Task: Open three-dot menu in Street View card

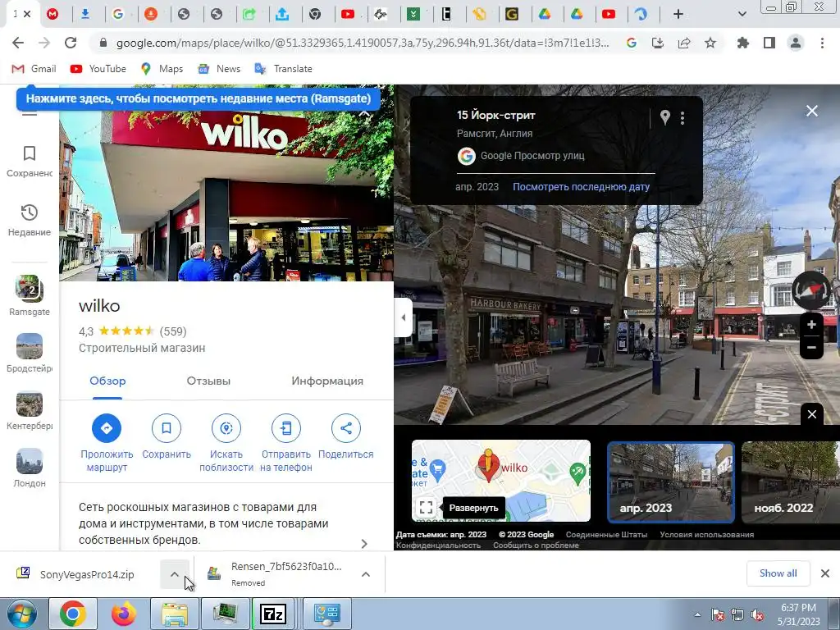Action: 682,118
